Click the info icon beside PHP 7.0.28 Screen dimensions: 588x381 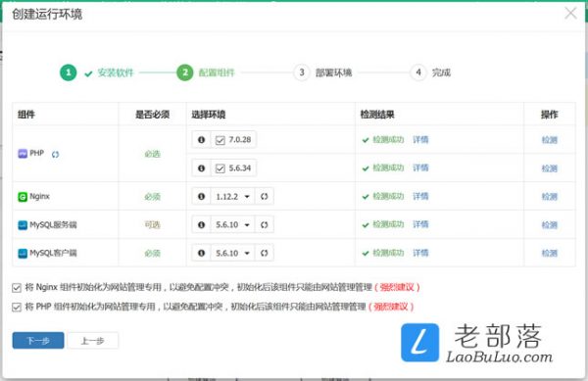tap(201, 140)
